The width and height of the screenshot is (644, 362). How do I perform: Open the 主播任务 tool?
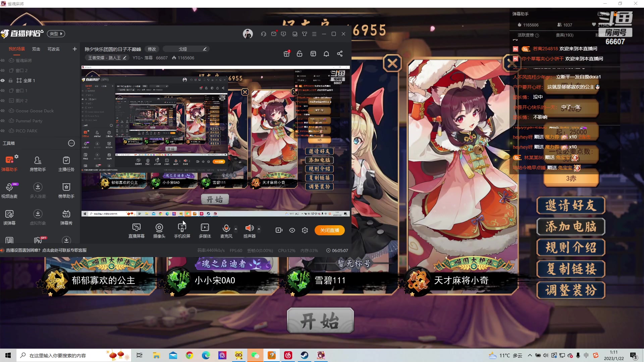coord(66,164)
